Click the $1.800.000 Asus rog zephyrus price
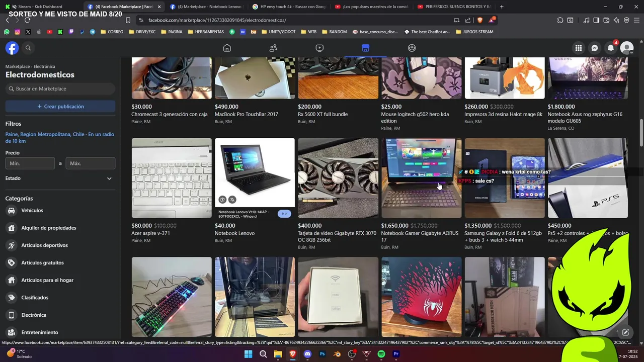644x362 pixels. click(x=561, y=107)
